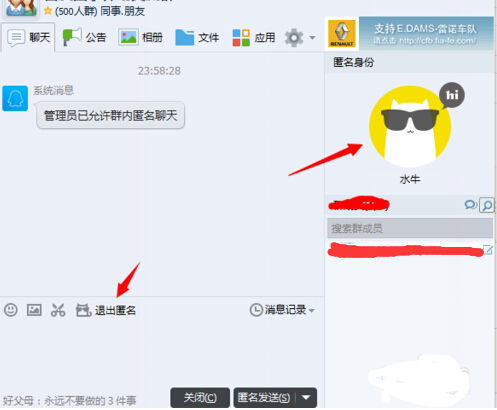The image size is (497, 410).
Task: Open the 文件 files tab
Action: [x=197, y=37]
